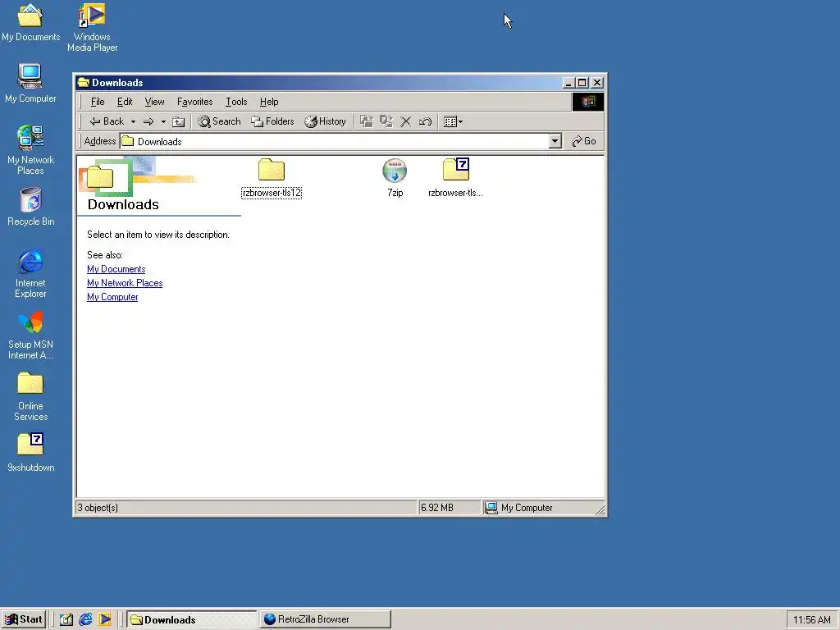The width and height of the screenshot is (840, 630).
Task: Click the Forward arrow button
Action: 149,121
